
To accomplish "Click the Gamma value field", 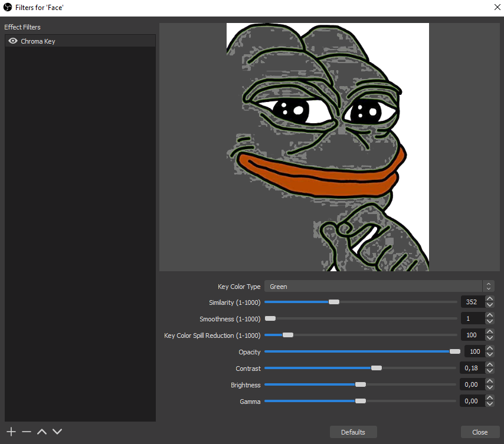I will [473, 401].
